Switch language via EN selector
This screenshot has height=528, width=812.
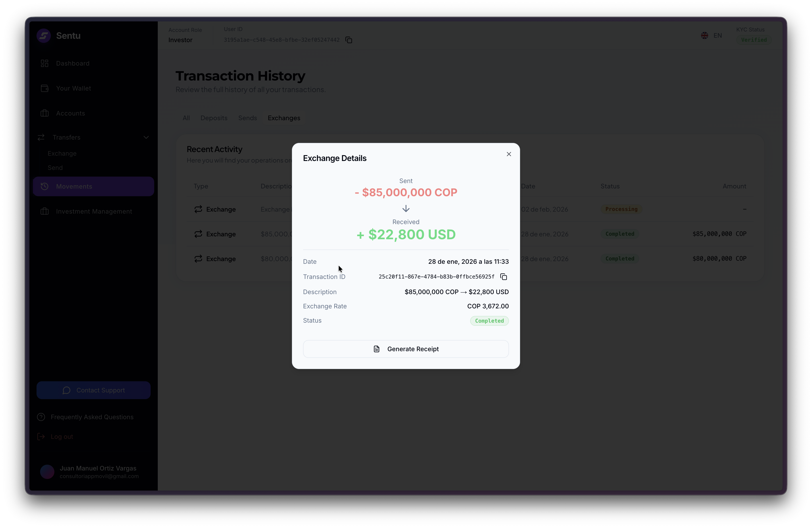pos(712,35)
